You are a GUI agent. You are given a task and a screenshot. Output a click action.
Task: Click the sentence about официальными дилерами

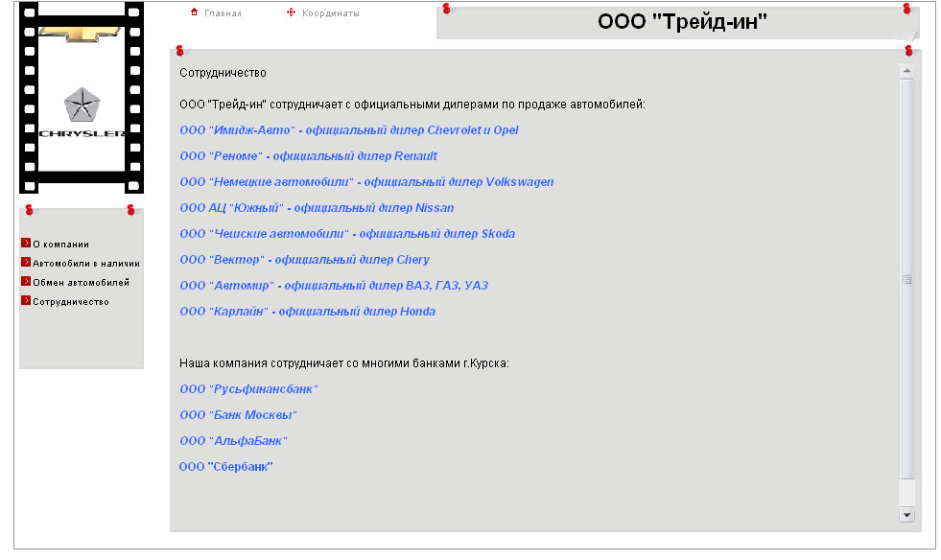[412, 105]
